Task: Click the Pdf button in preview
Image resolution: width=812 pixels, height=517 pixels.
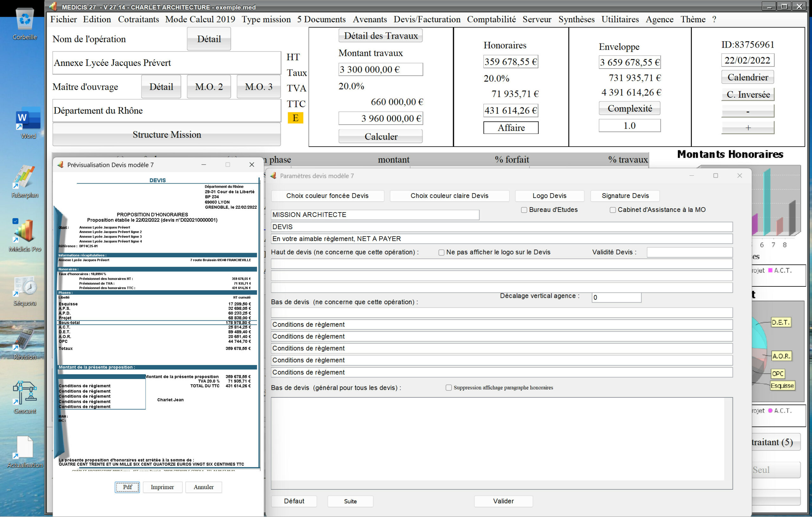Action: pyautogui.click(x=127, y=487)
